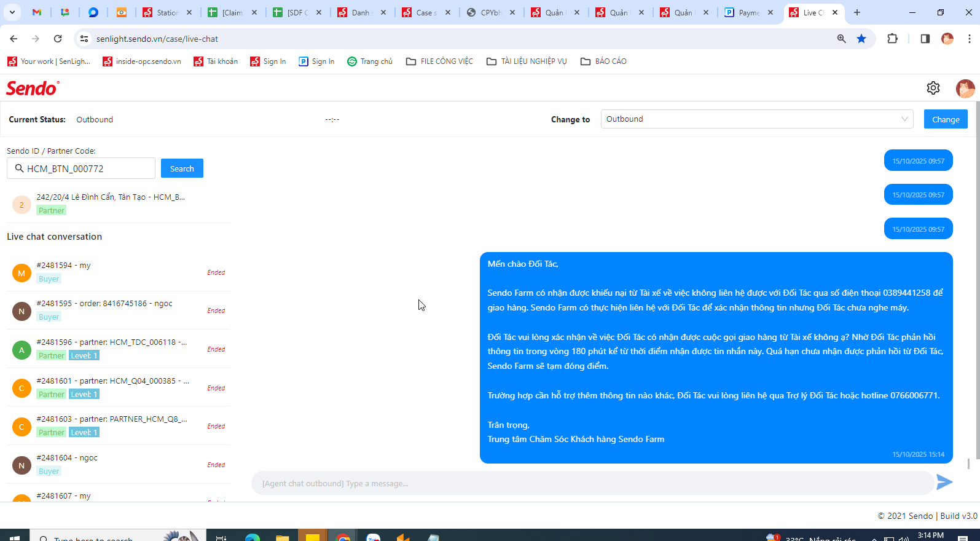
Task: Click the Buyer tag on #2481595
Action: (49, 317)
